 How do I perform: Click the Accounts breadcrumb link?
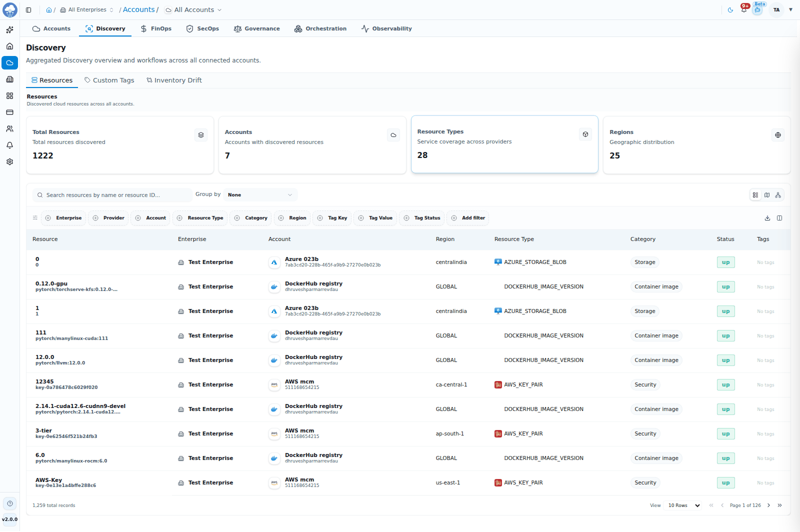139,9
